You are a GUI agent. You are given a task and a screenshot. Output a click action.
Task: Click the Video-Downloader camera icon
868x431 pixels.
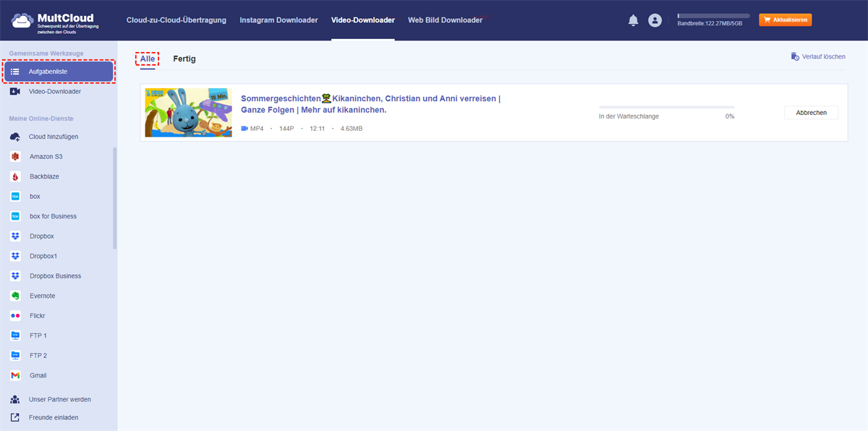(x=15, y=92)
